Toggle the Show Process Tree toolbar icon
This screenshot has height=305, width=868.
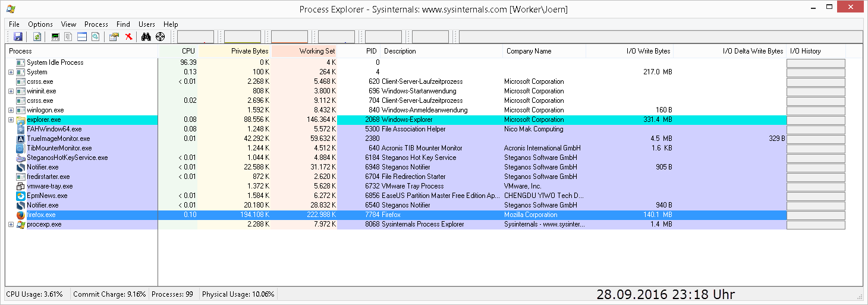click(x=69, y=37)
